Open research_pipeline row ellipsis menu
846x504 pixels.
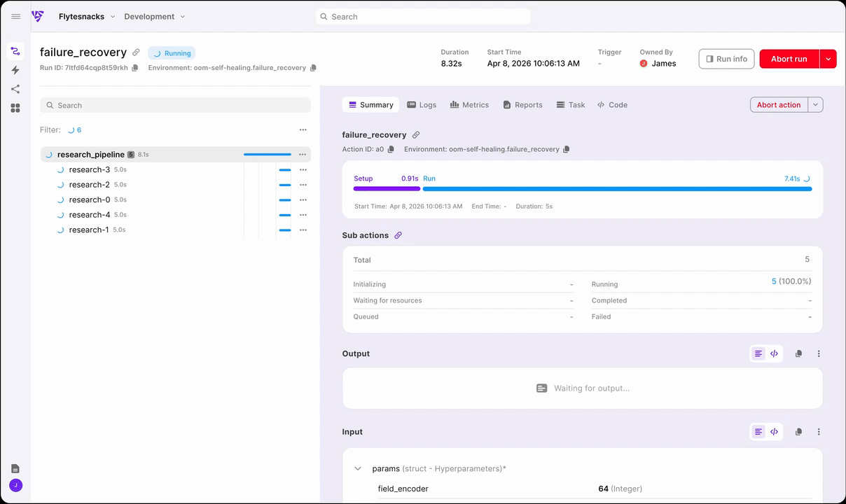pos(303,155)
